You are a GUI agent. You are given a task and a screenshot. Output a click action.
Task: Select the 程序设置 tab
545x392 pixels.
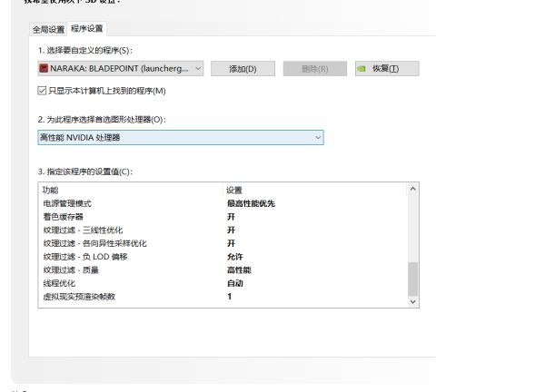pos(87,28)
